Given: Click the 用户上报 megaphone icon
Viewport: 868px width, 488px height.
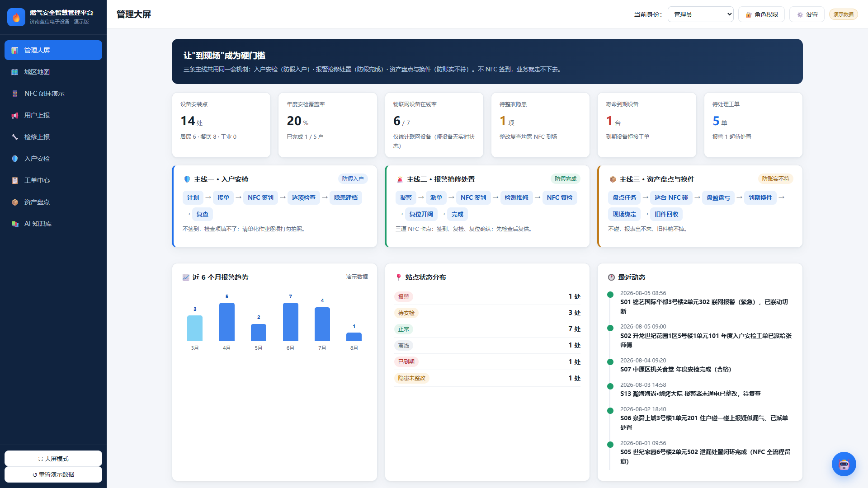Looking at the screenshot, I should point(15,115).
